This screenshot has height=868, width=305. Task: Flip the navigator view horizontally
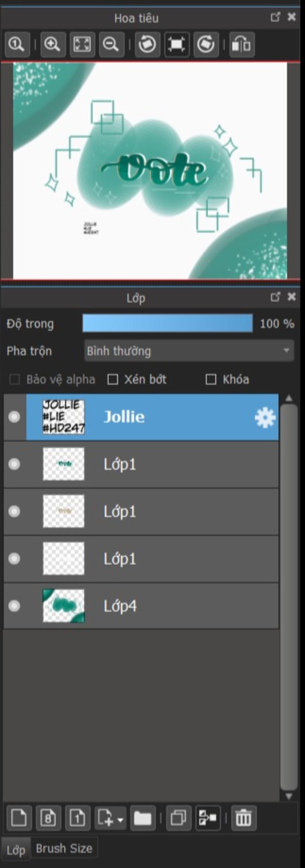pyautogui.click(x=242, y=44)
